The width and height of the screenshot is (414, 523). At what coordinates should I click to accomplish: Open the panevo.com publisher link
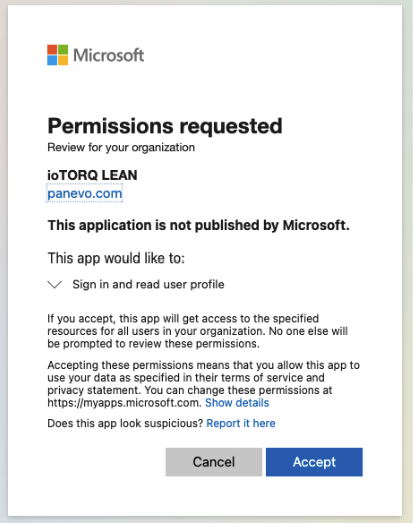coord(85,193)
